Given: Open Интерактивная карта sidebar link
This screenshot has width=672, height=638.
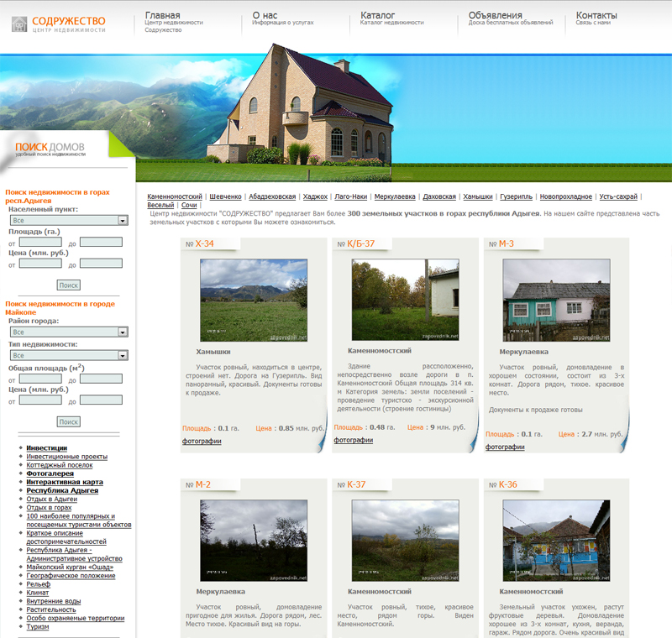Looking at the screenshot, I should [65, 482].
